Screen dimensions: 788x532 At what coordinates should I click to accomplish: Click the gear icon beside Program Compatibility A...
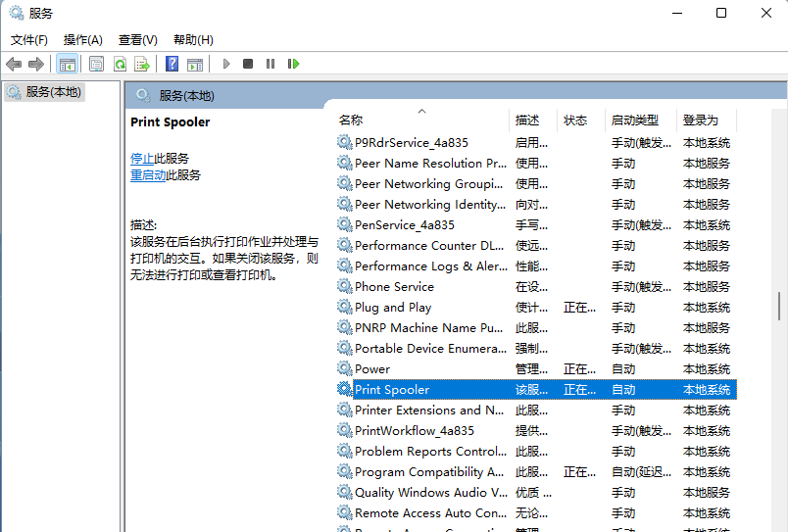[x=344, y=471]
